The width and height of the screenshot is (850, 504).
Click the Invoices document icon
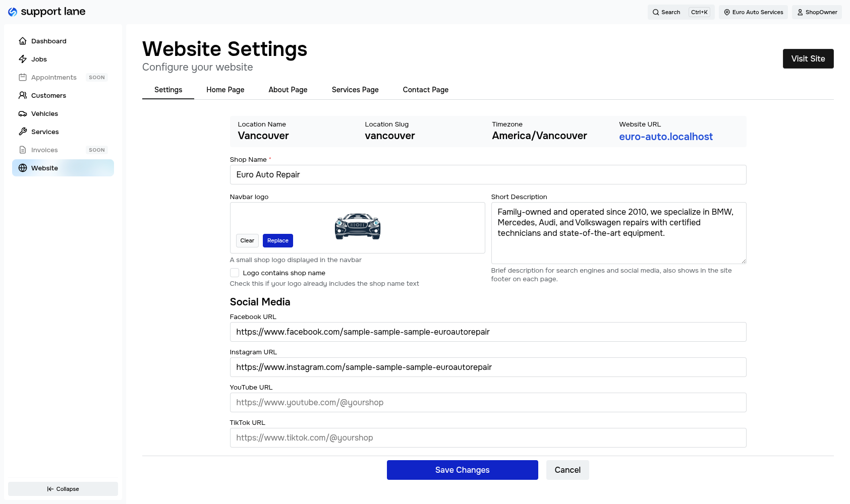23,150
